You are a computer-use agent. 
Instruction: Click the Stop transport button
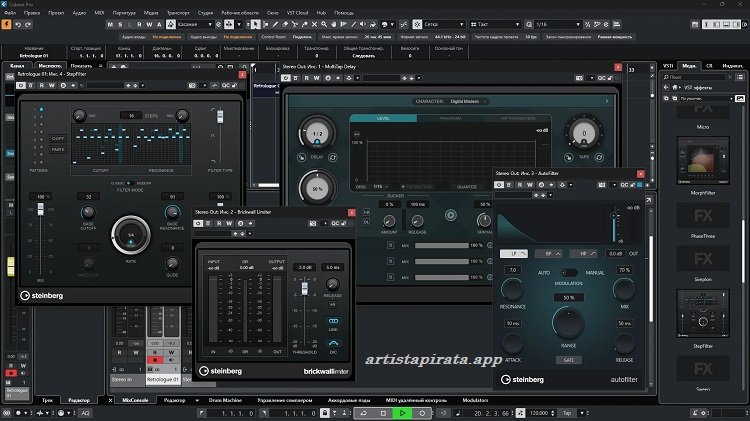383,413
